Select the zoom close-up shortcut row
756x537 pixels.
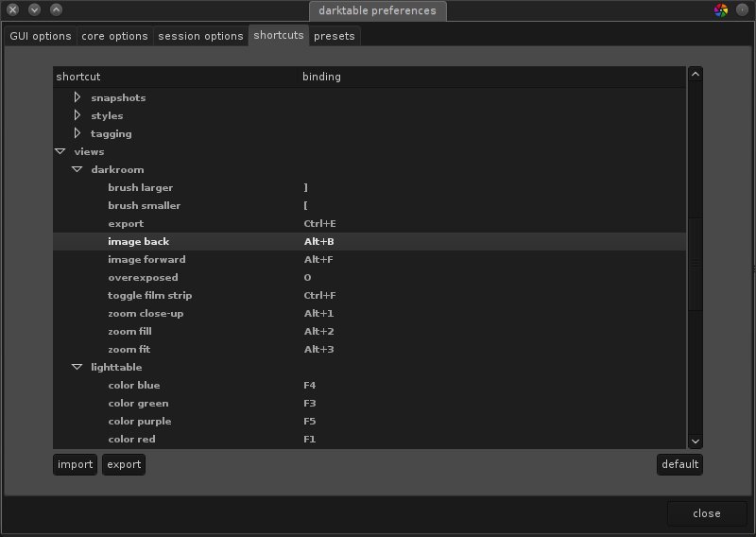[146, 313]
